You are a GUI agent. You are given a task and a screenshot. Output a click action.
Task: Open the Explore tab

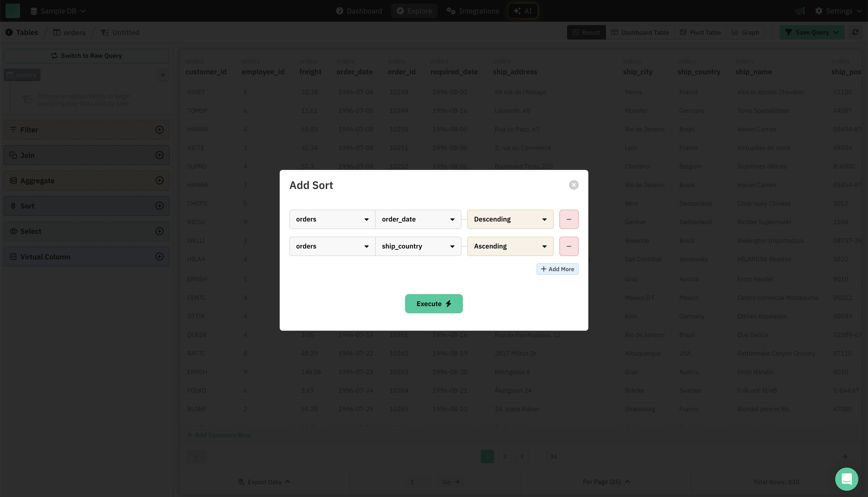click(414, 11)
